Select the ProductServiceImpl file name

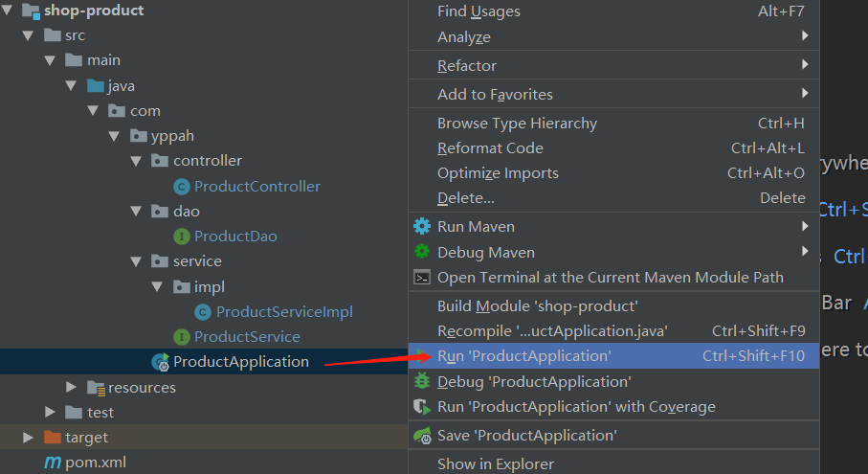284,312
